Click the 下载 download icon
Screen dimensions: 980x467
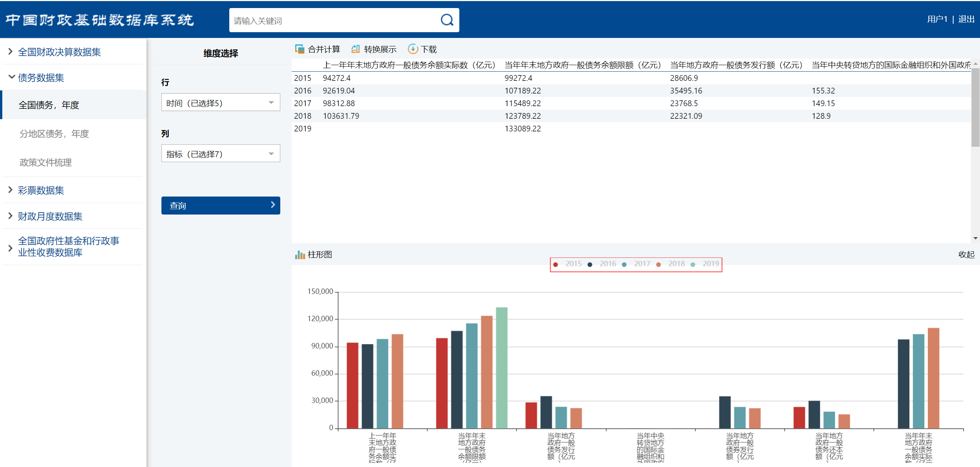(413, 49)
